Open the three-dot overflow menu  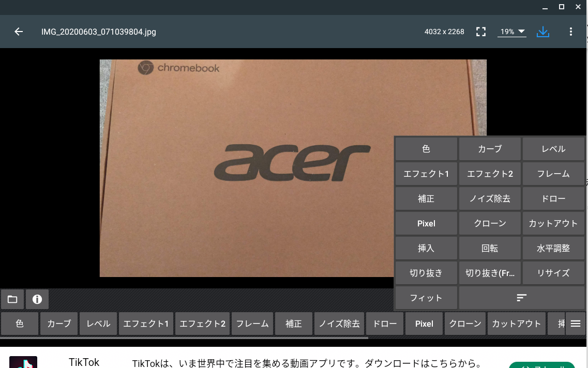coord(571,32)
